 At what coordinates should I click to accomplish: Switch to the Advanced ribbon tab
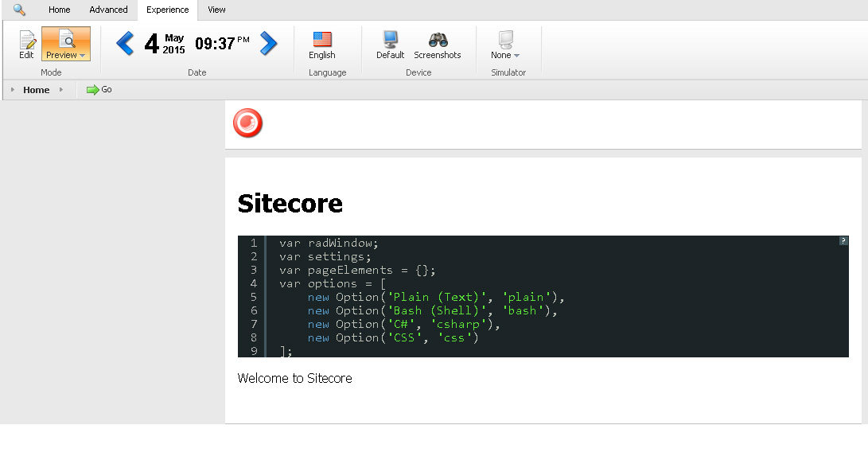click(108, 10)
